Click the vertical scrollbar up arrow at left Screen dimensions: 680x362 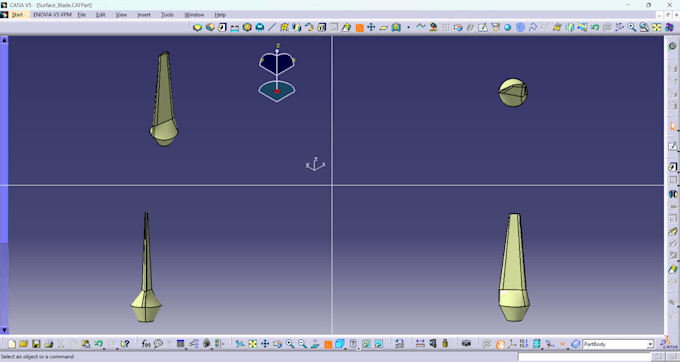4,40
